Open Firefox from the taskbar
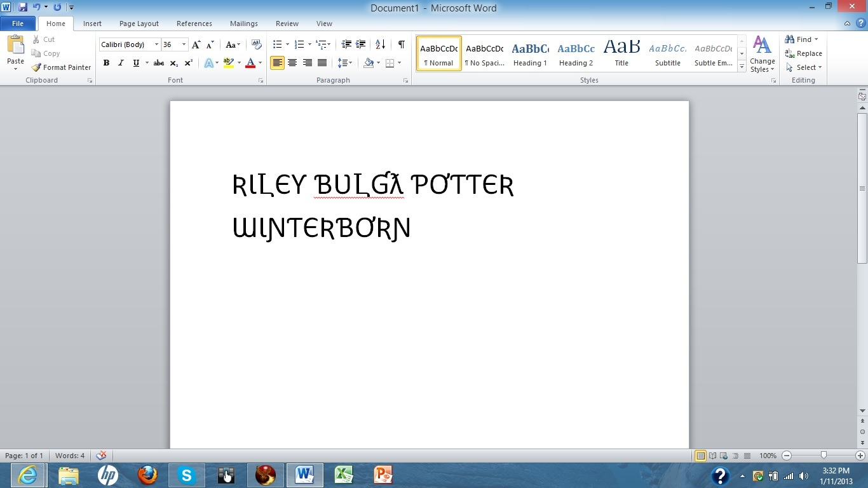This screenshot has height=488, width=868. point(147,475)
